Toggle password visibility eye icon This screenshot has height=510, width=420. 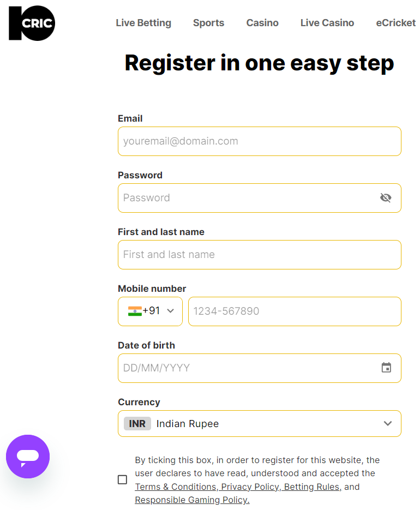pos(386,197)
